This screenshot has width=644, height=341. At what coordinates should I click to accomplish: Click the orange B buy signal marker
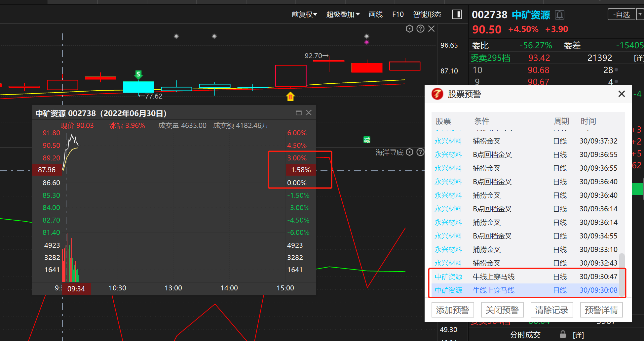coord(290,96)
